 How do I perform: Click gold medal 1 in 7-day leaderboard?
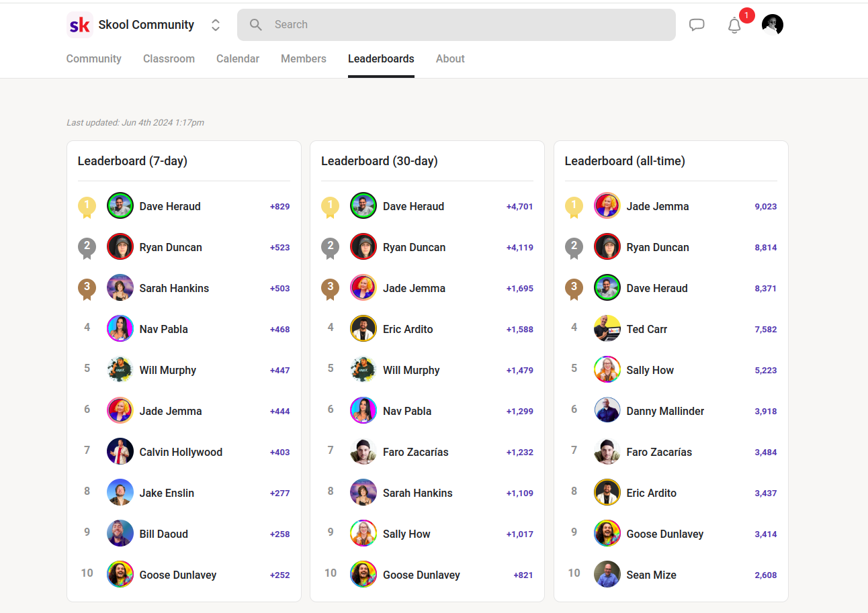click(87, 207)
